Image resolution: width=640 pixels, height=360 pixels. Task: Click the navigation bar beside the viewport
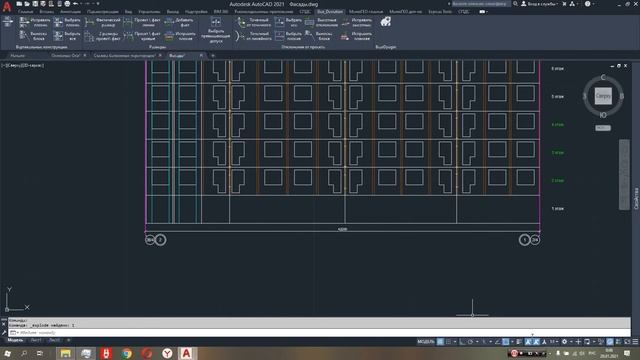point(624,174)
